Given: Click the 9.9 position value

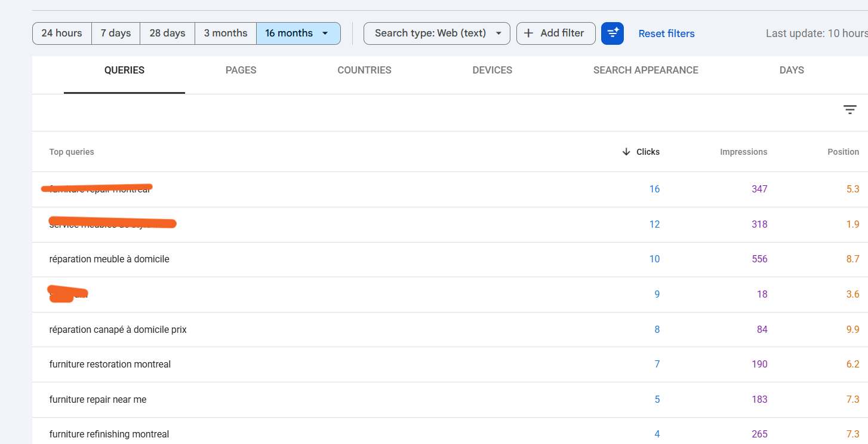Looking at the screenshot, I should [x=853, y=330].
